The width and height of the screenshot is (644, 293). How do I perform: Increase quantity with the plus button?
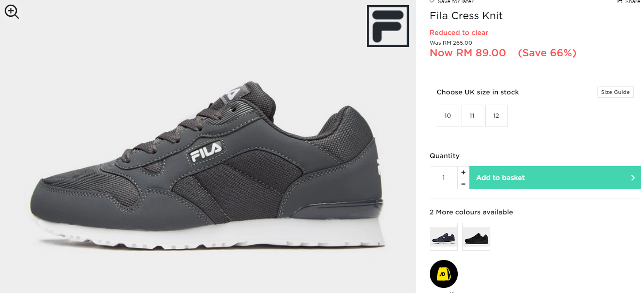point(463,172)
